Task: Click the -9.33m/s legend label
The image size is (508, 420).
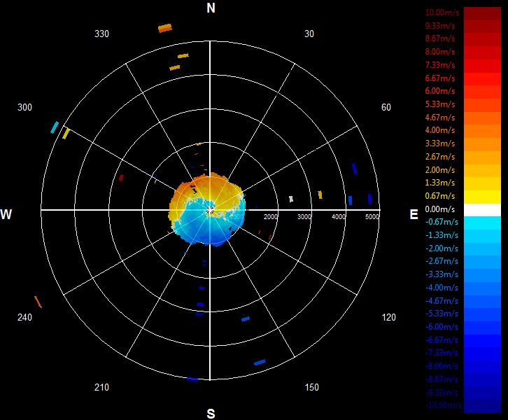Action: tap(442, 393)
